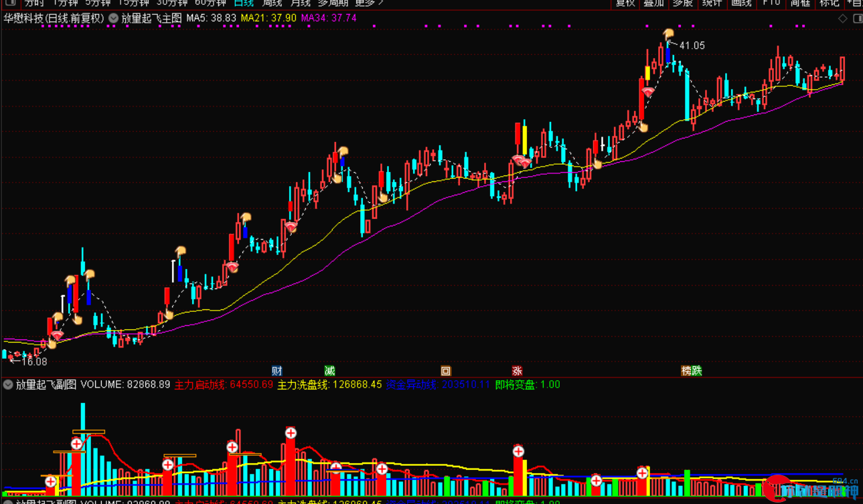Click the 主力启动线: 64550.69 label

[224, 385]
